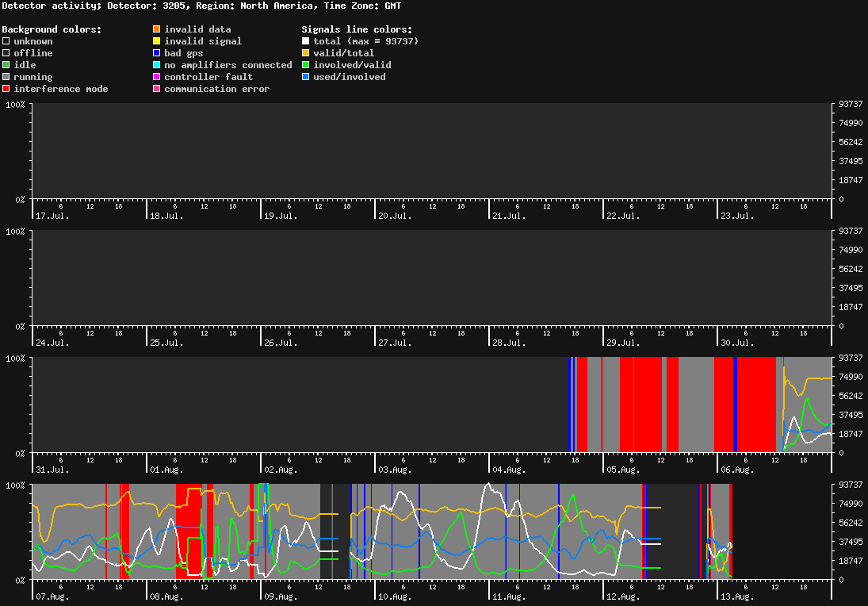This screenshot has height=606, width=868.
Task: Click the gray 'running' color swatch
Action: click(6, 77)
